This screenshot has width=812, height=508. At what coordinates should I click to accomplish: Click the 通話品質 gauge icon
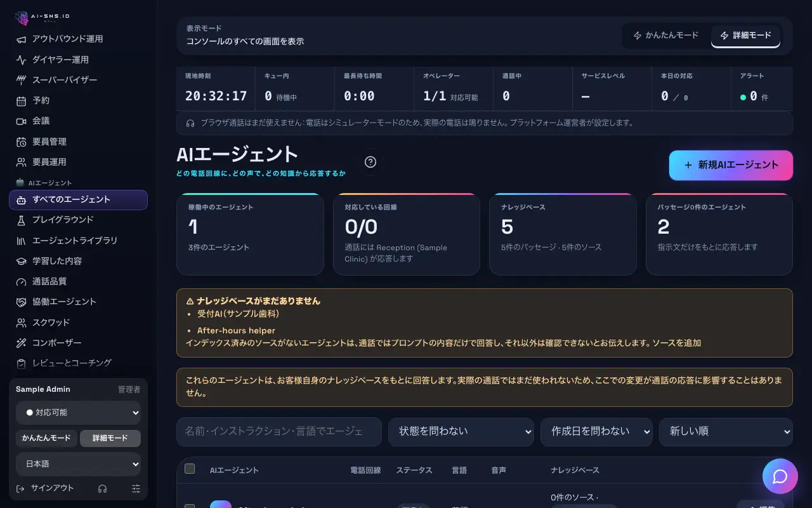tap(21, 281)
